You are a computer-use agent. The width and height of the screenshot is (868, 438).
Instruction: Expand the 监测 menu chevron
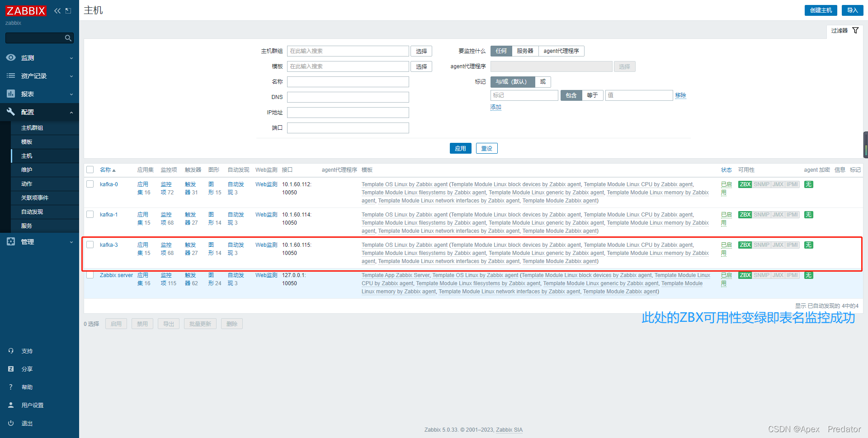click(x=71, y=58)
